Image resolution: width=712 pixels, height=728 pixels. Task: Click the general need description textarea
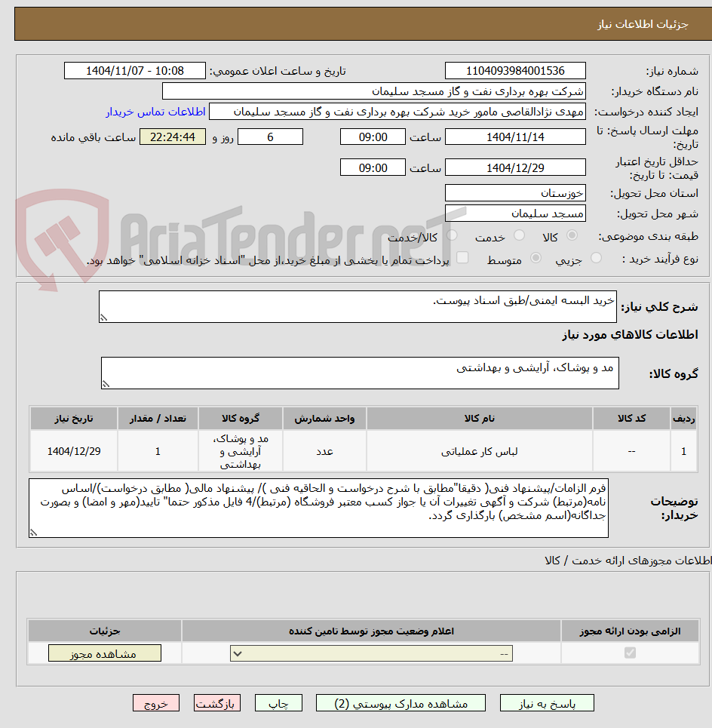click(x=358, y=306)
